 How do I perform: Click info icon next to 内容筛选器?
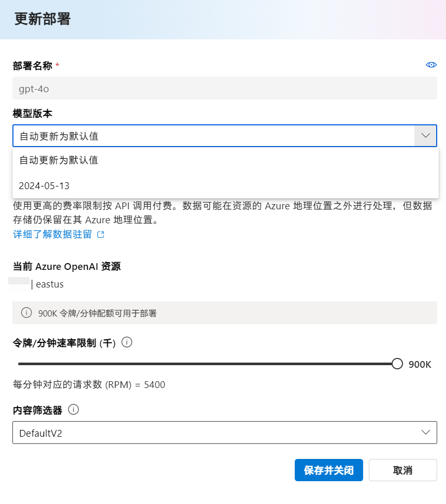pos(74,410)
